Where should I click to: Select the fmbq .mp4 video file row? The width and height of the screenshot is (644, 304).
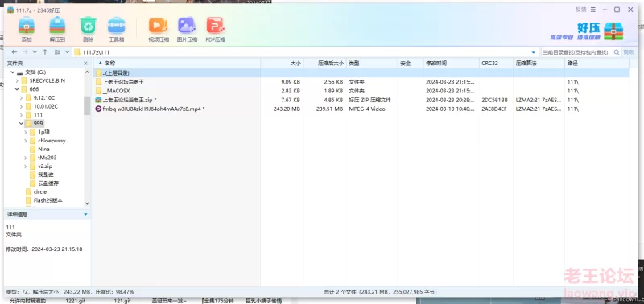[x=361, y=109]
